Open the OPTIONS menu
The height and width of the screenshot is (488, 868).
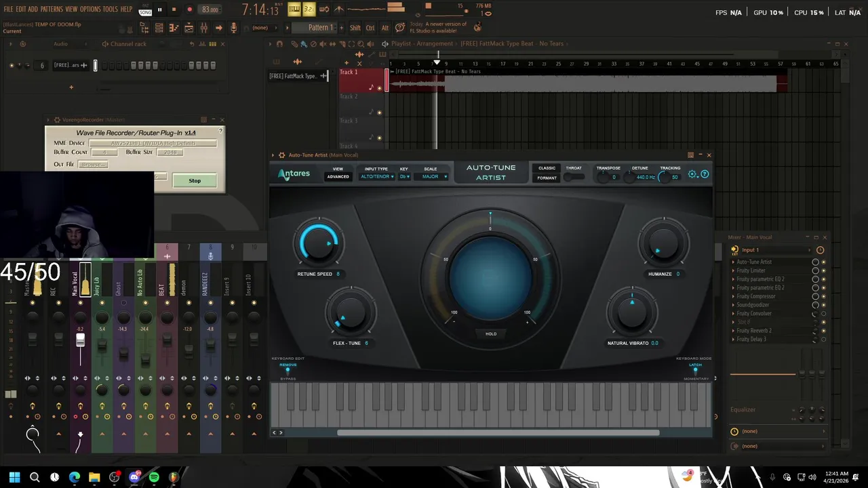click(90, 9)
